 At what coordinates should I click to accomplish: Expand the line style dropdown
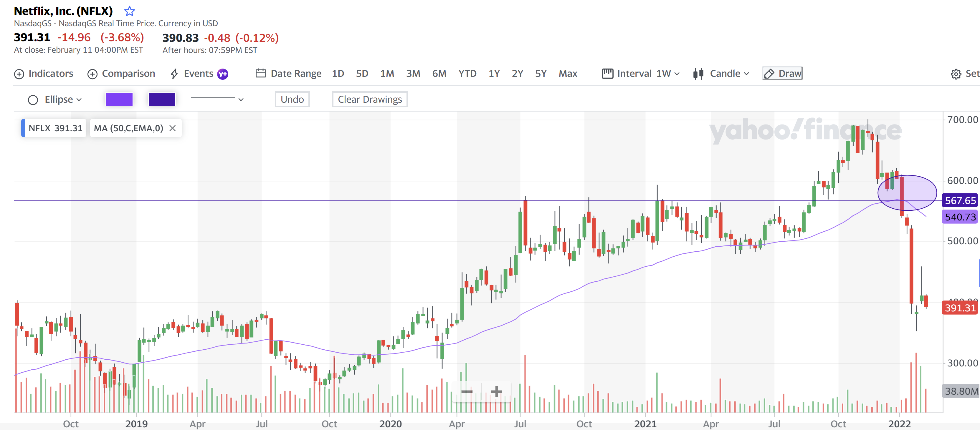tap(217, 99)
